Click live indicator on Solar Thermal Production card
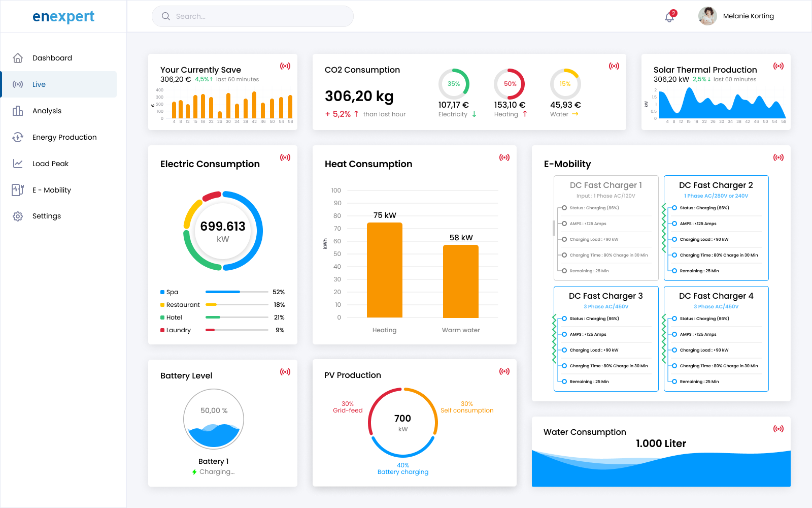 point(779,66)
